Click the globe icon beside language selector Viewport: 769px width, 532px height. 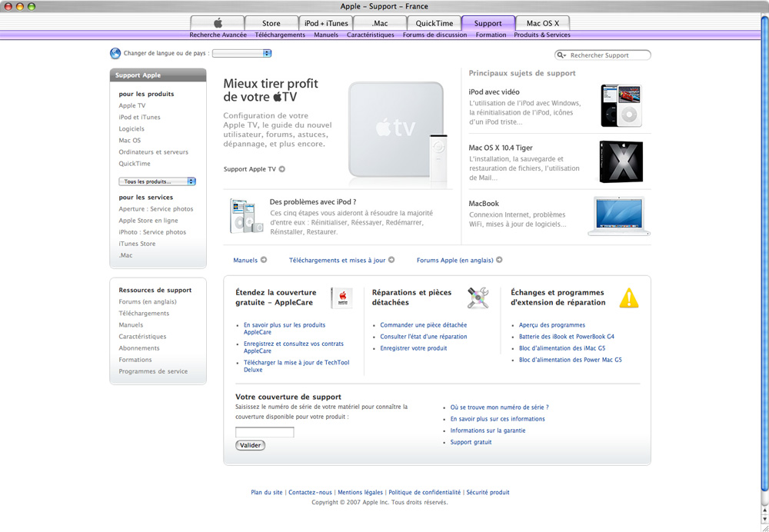coord(115,54)
